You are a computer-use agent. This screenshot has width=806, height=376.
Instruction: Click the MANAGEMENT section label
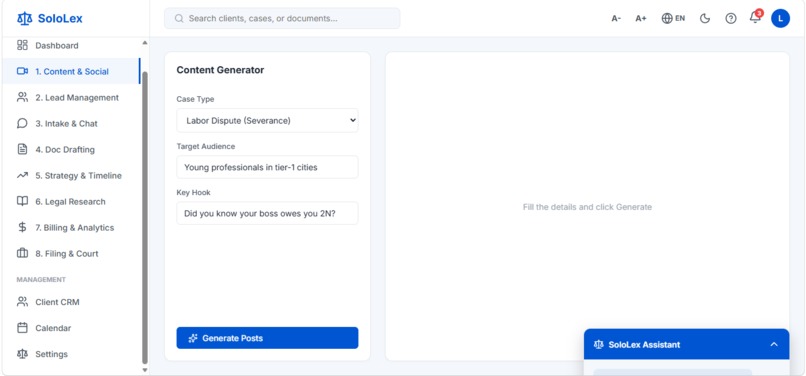point(41,280)
